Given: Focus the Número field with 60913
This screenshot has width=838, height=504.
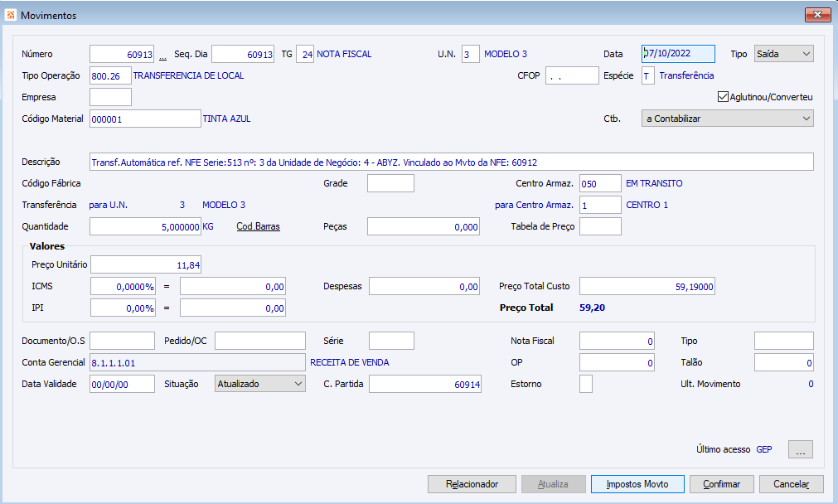Looking at the screenshot, I should [122, 55].
